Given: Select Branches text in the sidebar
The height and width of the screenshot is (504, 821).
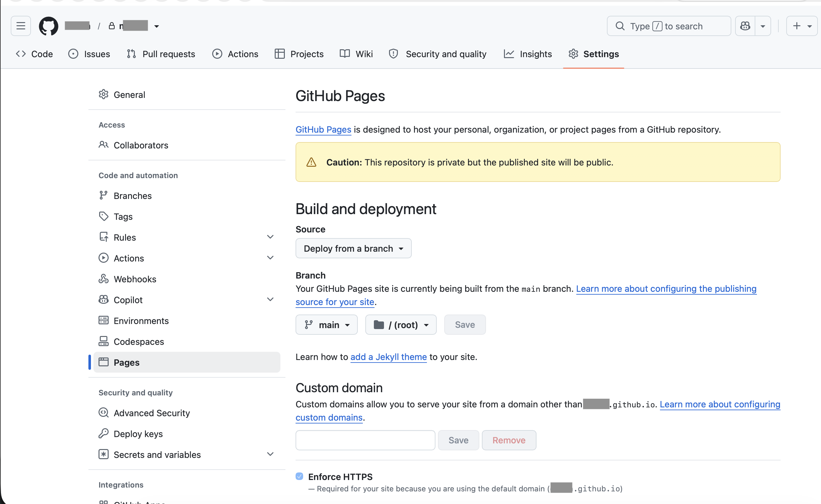Looking at the screenshot, I should (x=132, y=196).
